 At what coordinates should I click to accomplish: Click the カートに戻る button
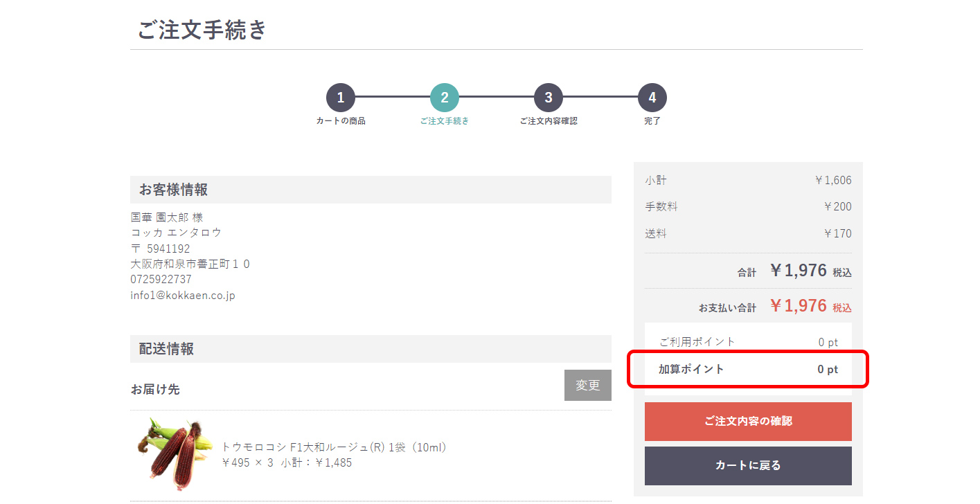pyautogui.click(x=748, y=465)
